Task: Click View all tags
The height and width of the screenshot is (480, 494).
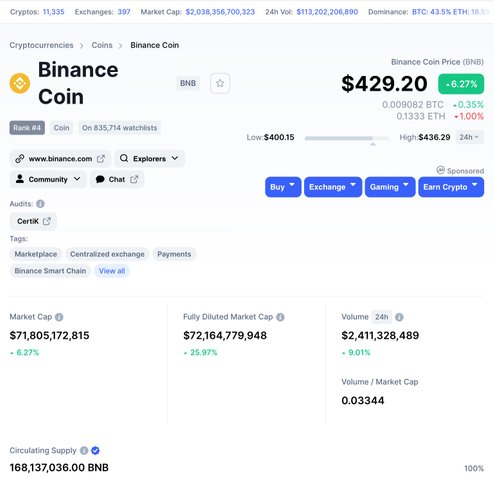Action: 112,271
